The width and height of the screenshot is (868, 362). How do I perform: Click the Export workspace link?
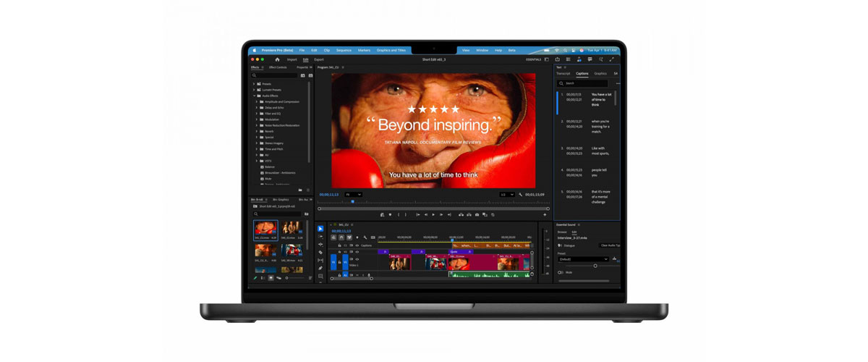tap(319, 59)
